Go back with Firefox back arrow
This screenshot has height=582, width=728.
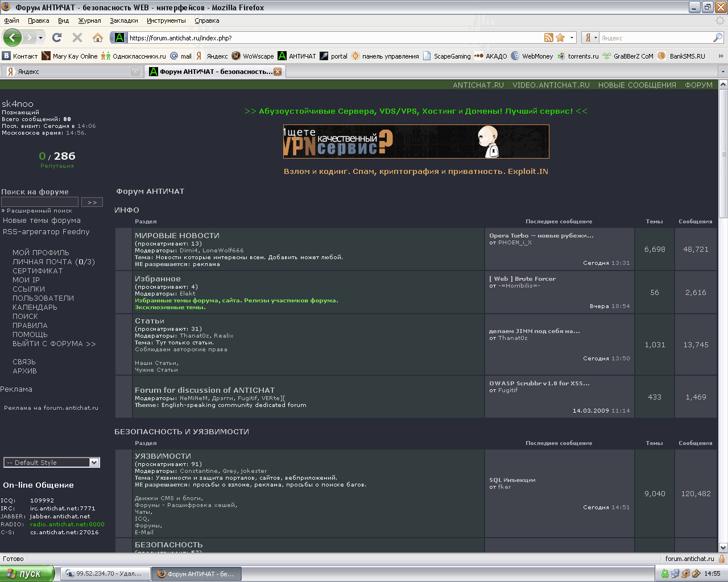13,38
